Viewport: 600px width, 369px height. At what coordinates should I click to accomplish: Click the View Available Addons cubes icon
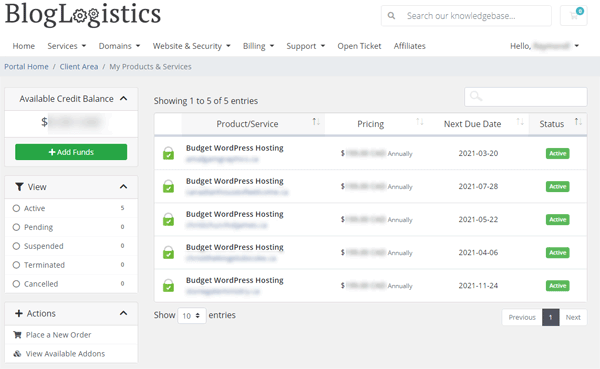pyautogui.click(x=17, y=354)
